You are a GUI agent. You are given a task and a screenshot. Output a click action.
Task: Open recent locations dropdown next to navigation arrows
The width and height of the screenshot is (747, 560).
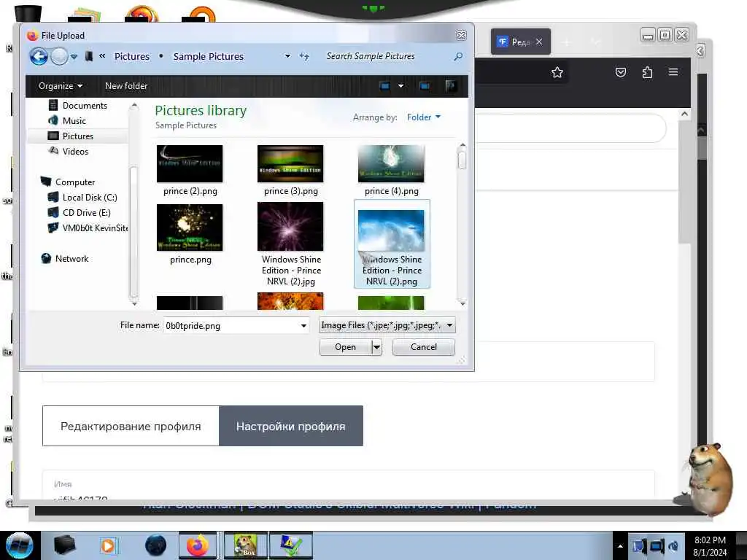74,57
